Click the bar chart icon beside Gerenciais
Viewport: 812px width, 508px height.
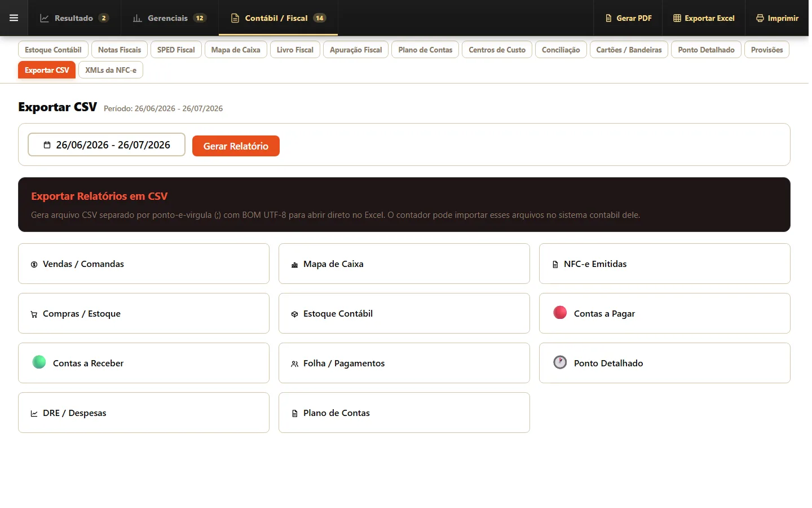point(137,18)
